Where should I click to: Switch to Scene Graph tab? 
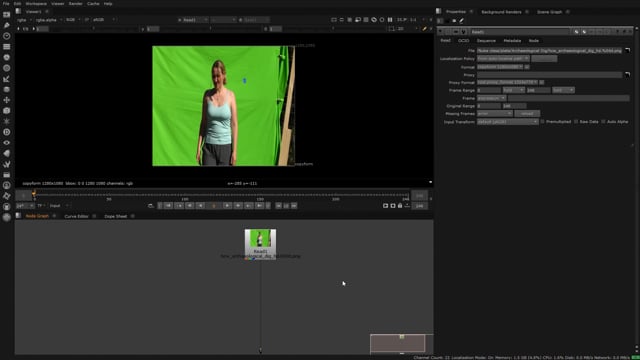coord(549,12)
